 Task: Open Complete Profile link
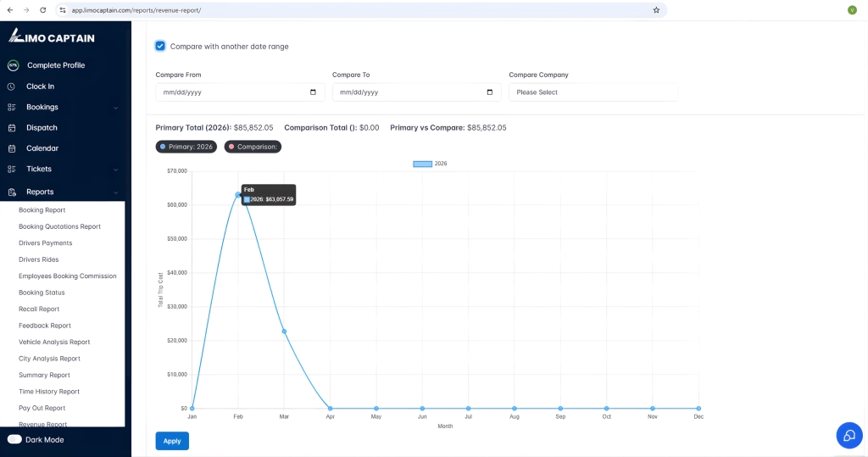56,65
